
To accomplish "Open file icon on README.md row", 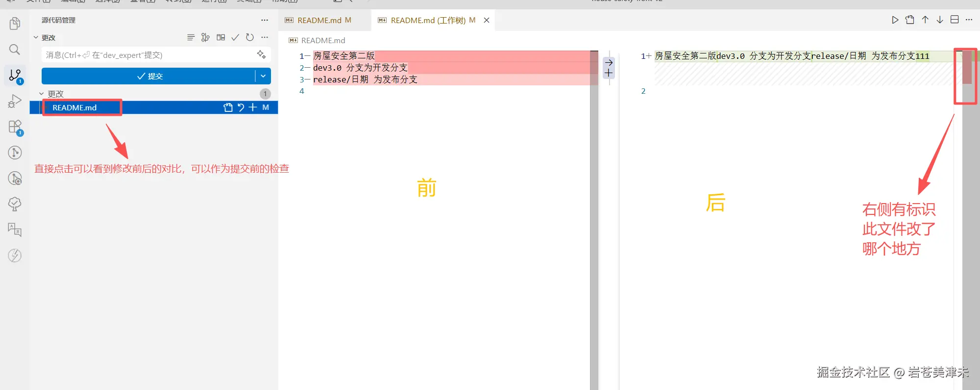I will 228,107.
